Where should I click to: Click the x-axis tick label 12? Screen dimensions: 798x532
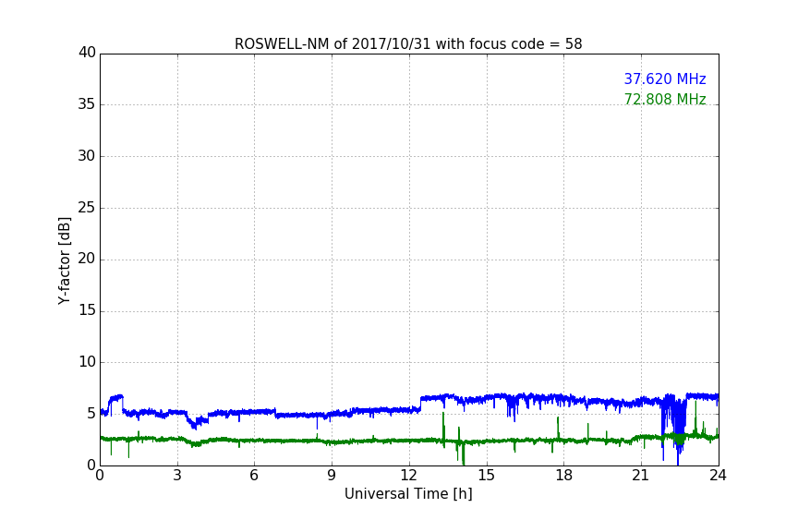coord(408,476)
